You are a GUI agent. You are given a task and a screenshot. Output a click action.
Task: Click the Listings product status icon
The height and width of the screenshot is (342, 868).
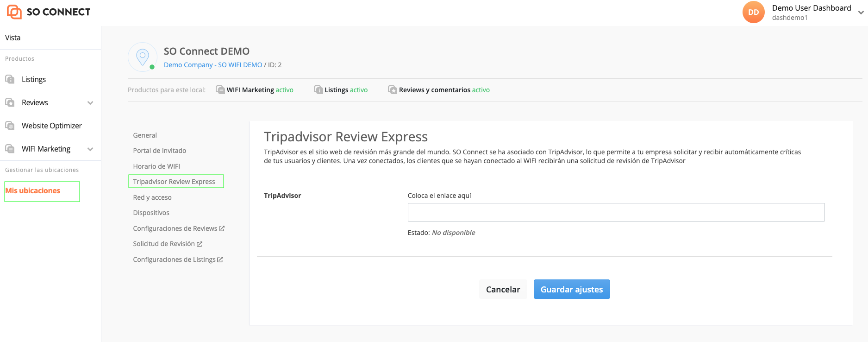(318, 89)
